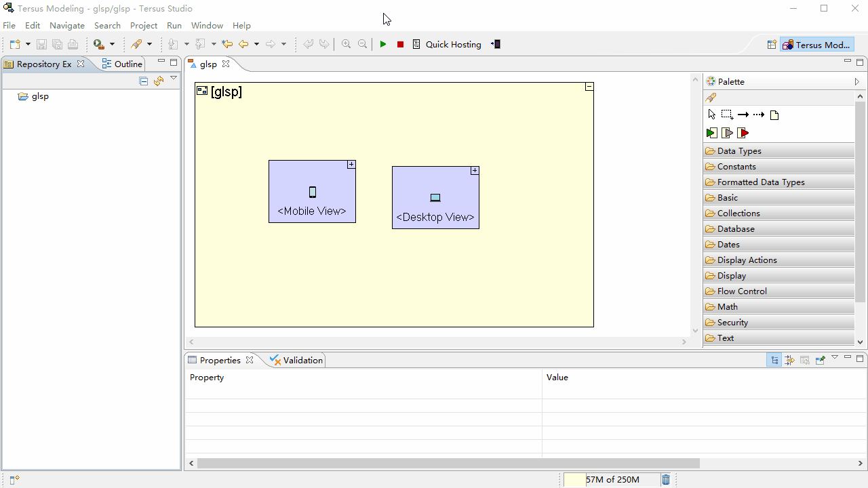The height and width of the screenshot is (488, 868).
Task: Expand the Desktop View element plus box
Action: tap(475, 171)
